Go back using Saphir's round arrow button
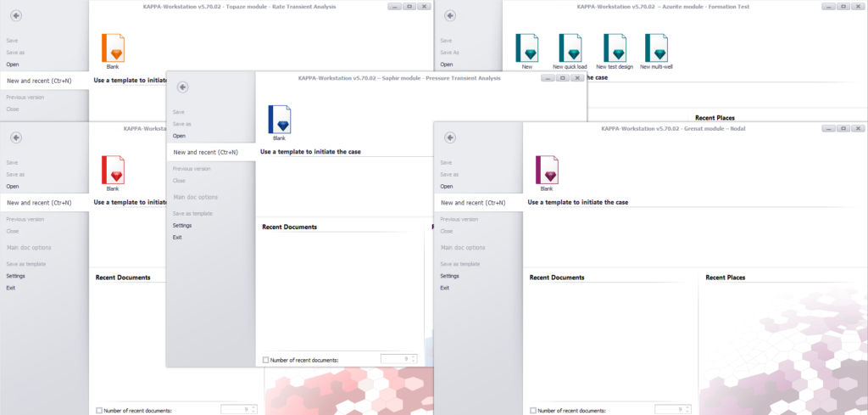868x415 pixels. 183,87
